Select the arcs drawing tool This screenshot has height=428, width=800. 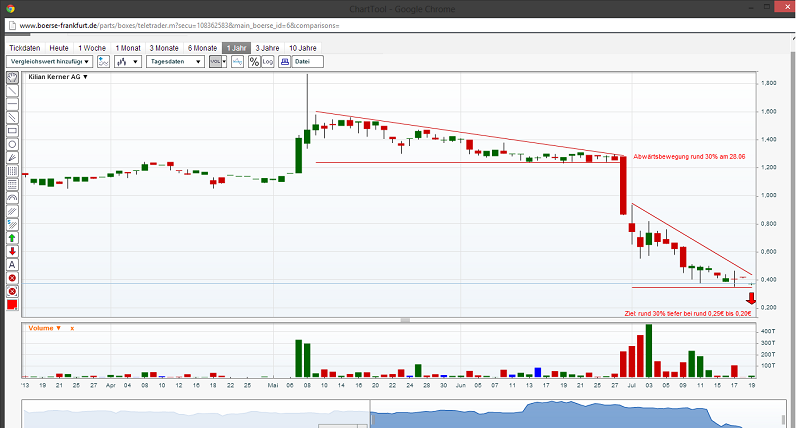12,198
